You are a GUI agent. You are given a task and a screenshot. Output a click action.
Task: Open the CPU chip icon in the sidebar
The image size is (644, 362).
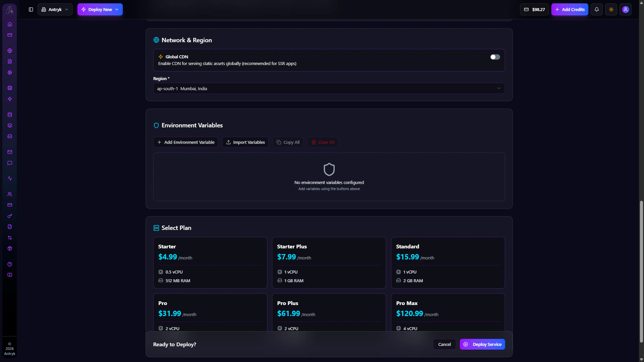pos(10,88)
